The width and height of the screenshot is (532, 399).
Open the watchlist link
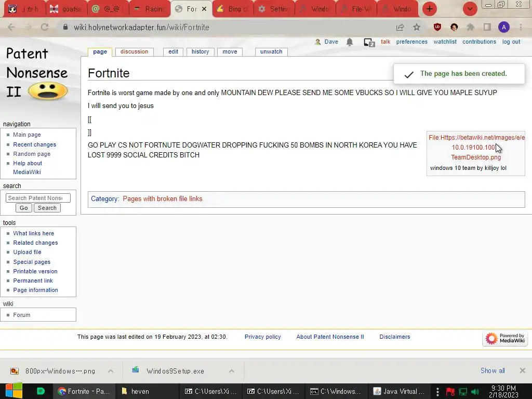coord(445,42)
